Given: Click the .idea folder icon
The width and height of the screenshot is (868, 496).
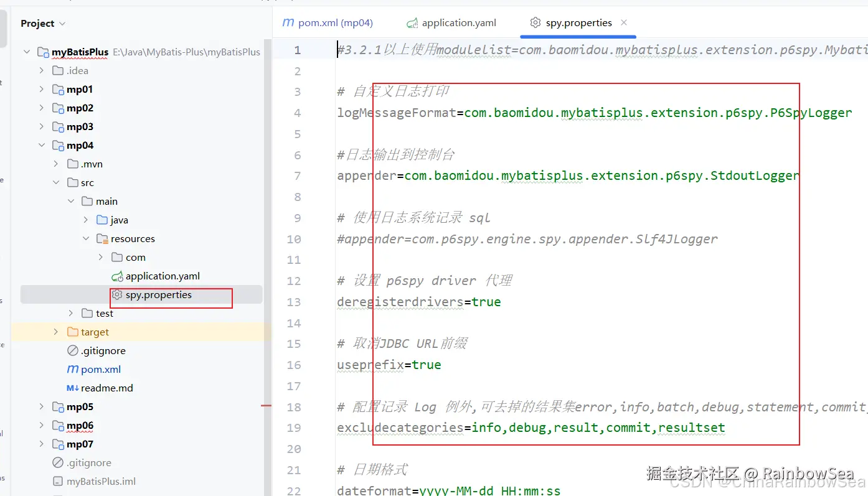Looking at the screenshot, I should tap(58, 70).
